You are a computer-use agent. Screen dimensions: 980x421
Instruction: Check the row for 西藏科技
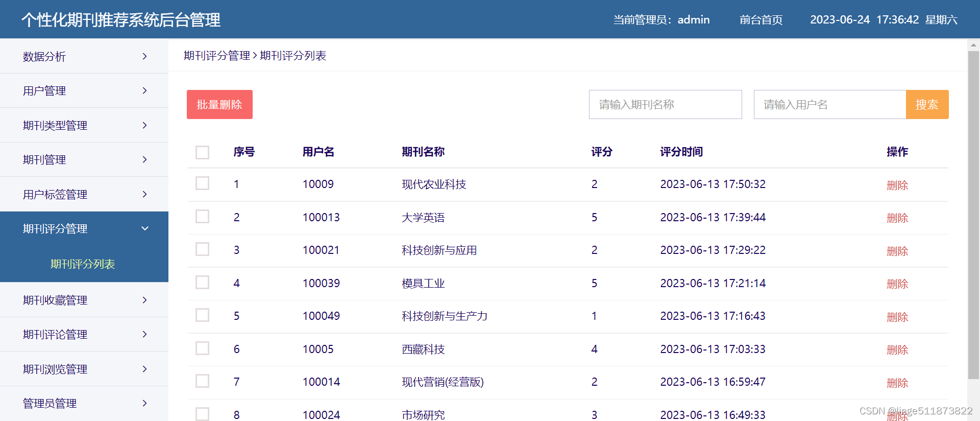[x=203, y=348]
